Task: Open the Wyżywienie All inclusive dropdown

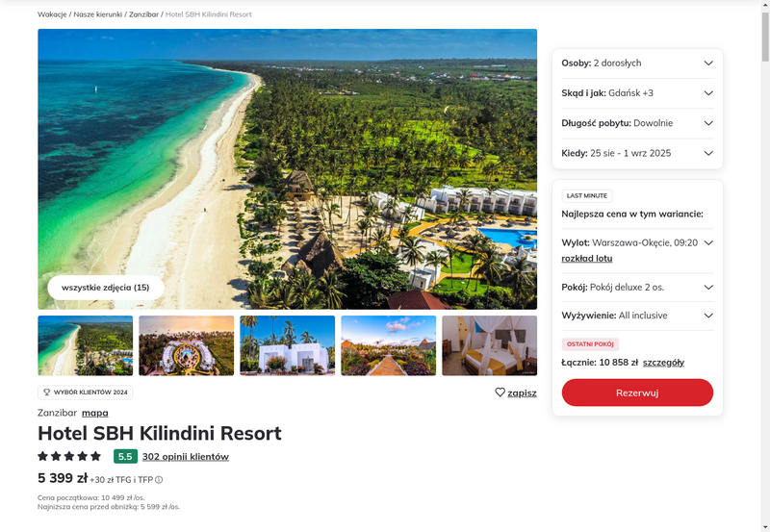Action: point(637,316)
